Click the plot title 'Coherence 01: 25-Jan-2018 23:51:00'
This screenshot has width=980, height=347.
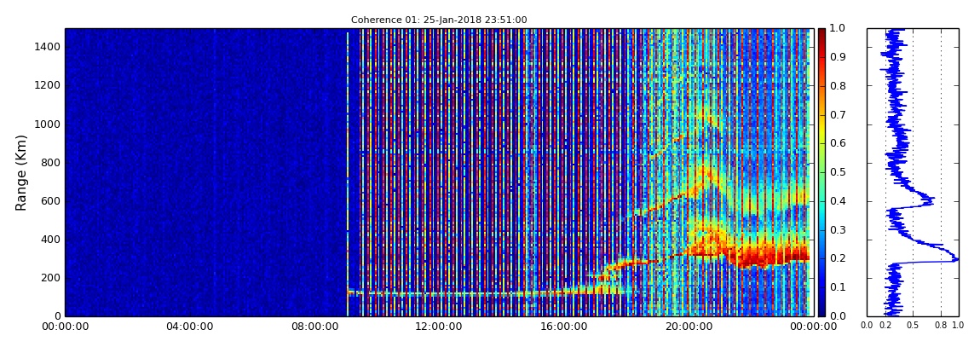[439, 20]
